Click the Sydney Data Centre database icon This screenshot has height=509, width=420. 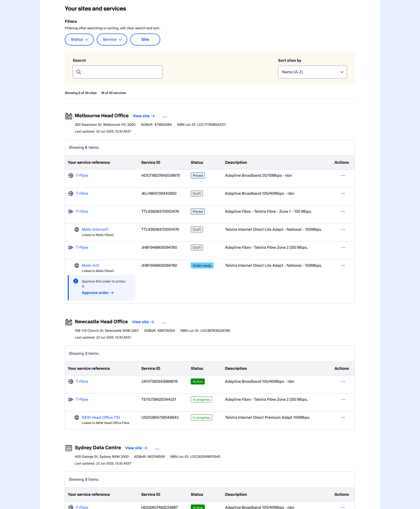coord(69,448)
